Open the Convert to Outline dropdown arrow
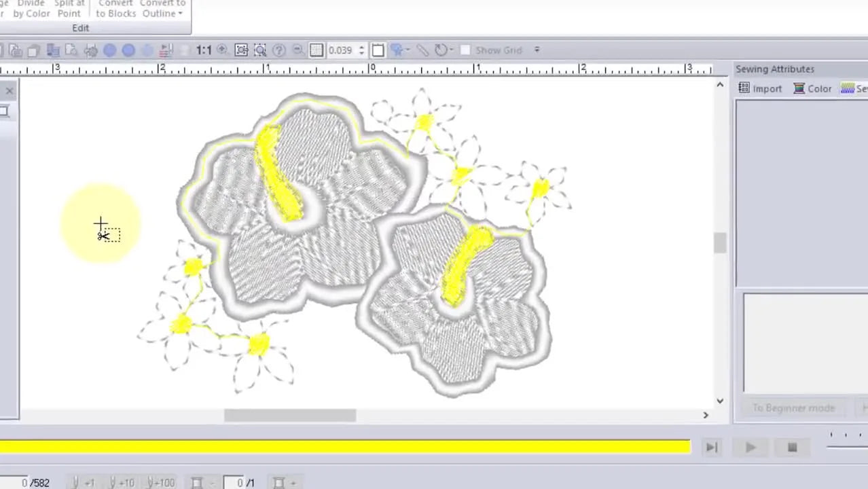 tap(180, 14)
